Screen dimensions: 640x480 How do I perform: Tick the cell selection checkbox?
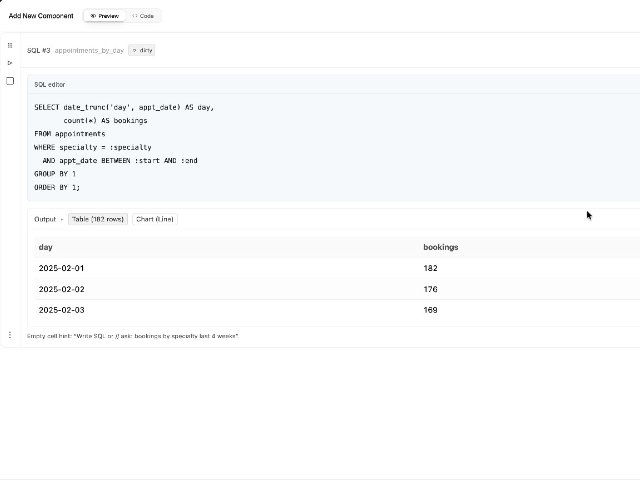(x=10, y=81)
